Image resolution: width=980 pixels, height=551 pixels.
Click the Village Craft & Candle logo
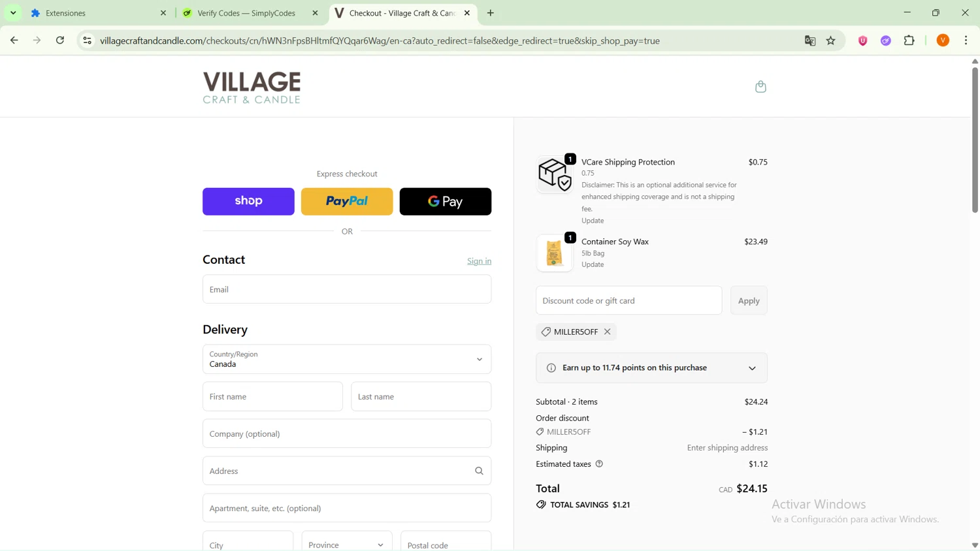pos(252,87)
